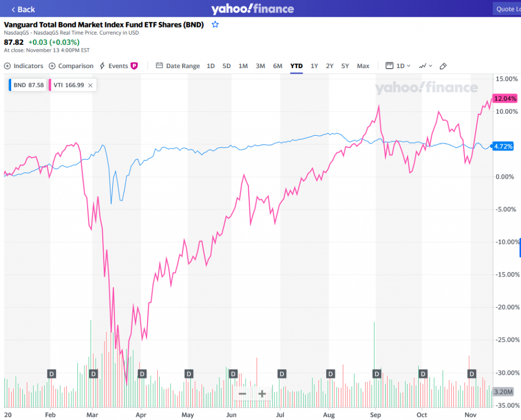The width and height of the screenshot is (521, 420).
Task: Click the Quote Lookup box
Action: pyautogui.click(x=507, y=9)
